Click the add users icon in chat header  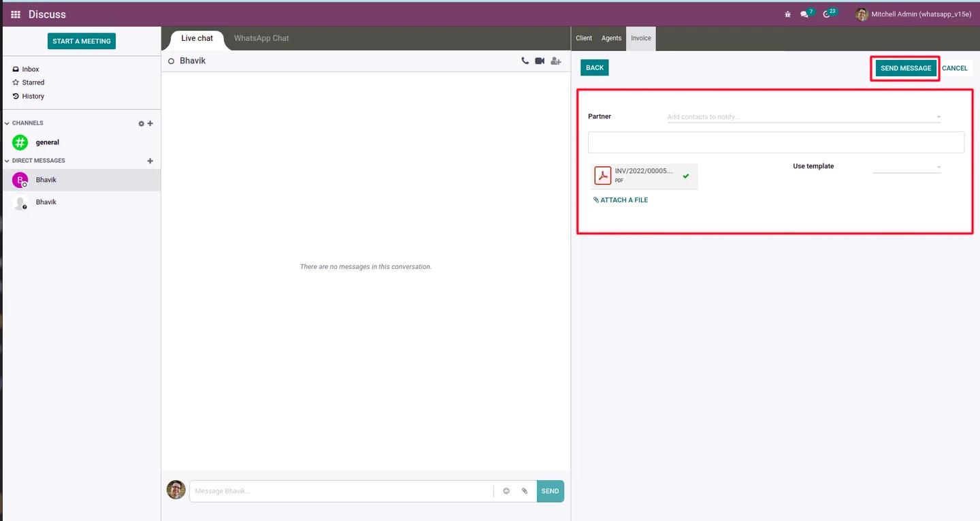point(556,61)
